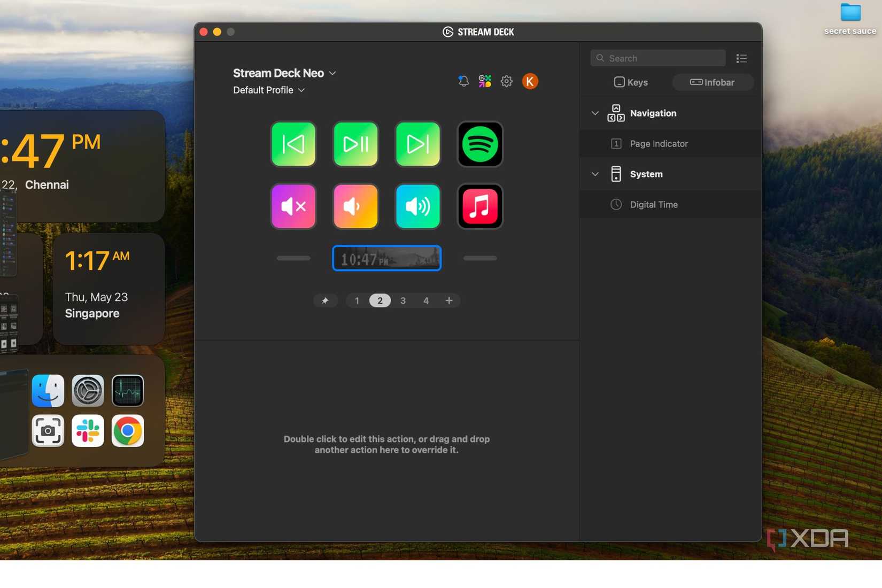Switch actions list to list view
Screen dimensions: 882x588
(x=741, y=58)
